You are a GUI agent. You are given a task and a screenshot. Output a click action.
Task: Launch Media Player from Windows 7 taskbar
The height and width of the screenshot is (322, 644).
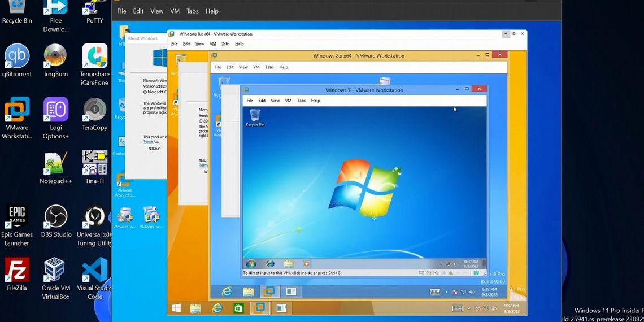[307, 264]
